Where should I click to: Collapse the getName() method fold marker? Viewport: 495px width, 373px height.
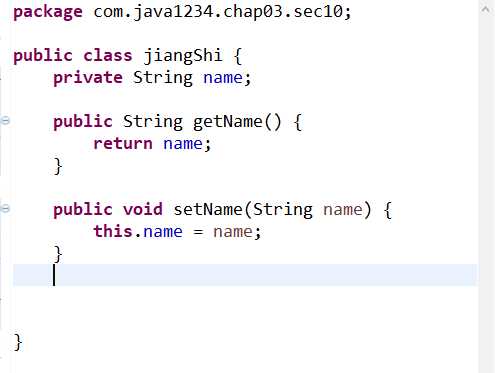pyautogui.click(x=5, y=120)
